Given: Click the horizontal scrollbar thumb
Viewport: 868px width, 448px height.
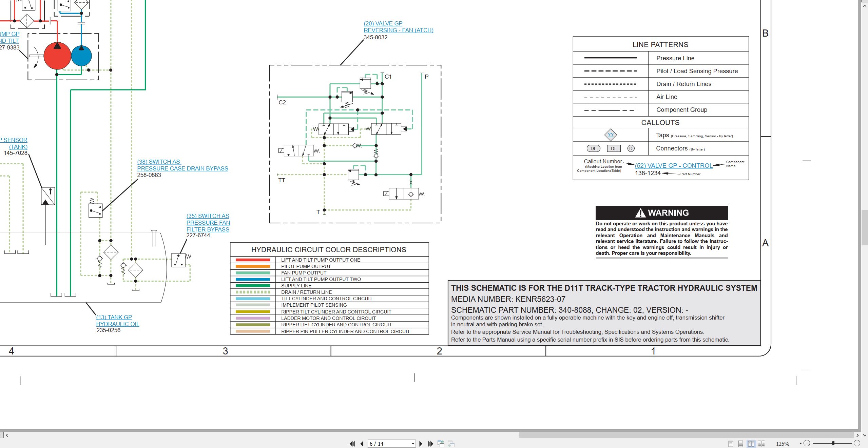Looking at the screenshot, I should click(686, 435).
